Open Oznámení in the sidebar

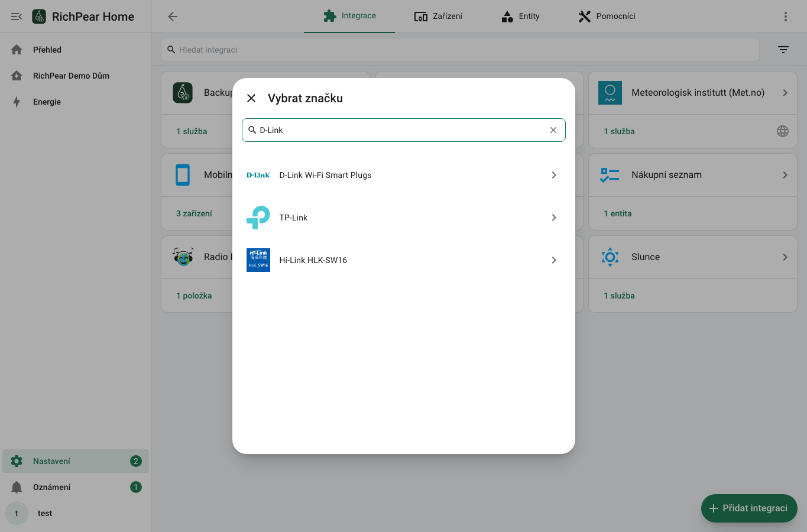[76, 487]
